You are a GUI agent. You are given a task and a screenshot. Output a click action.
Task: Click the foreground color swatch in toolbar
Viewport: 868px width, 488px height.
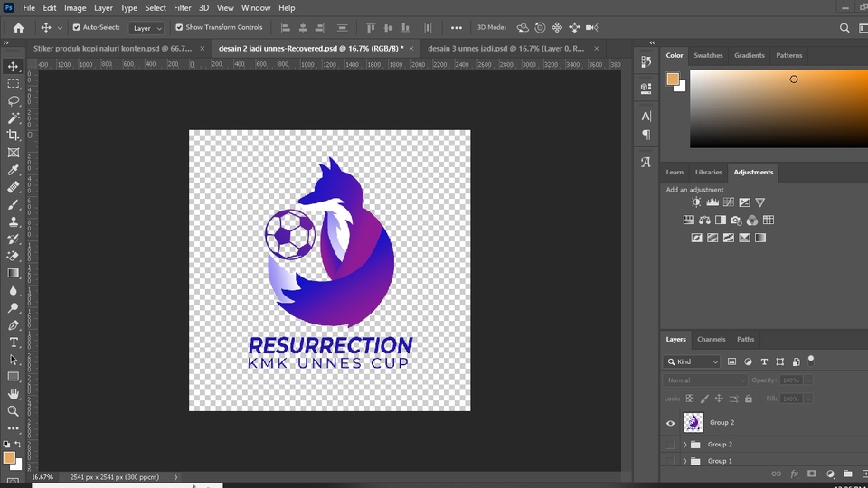click(9, 458)
